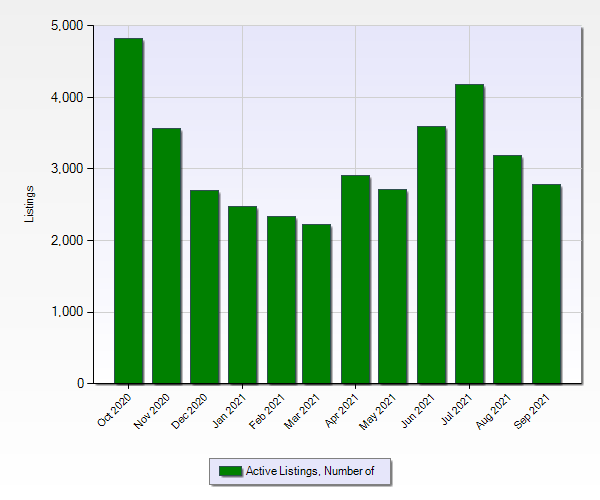Select the Mar 2021 bar, the shortest

(316, 304)
